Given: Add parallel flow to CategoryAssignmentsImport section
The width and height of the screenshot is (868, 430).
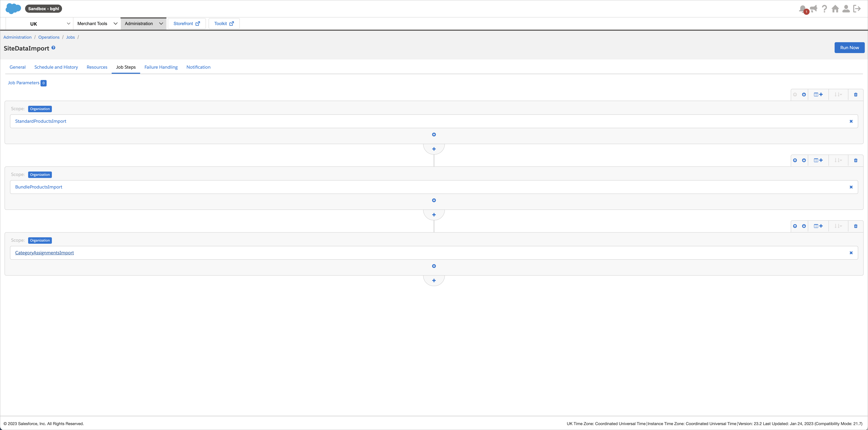Looking at the screenshot, I should (818, 226).
